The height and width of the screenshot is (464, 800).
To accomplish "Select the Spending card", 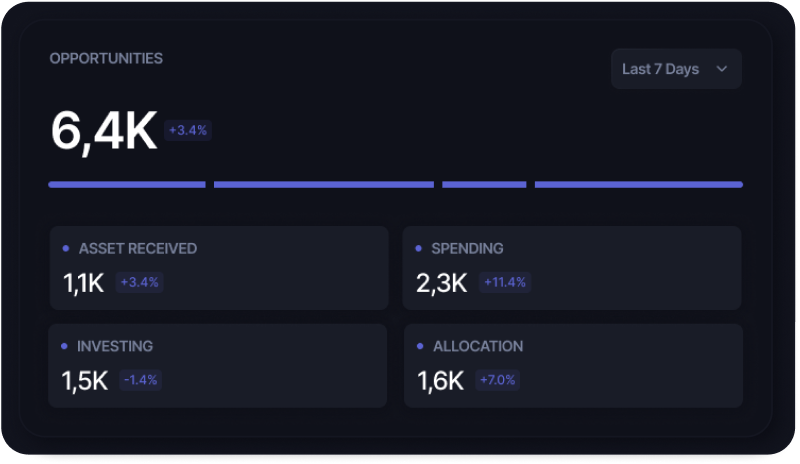I will tap(572, 268).
